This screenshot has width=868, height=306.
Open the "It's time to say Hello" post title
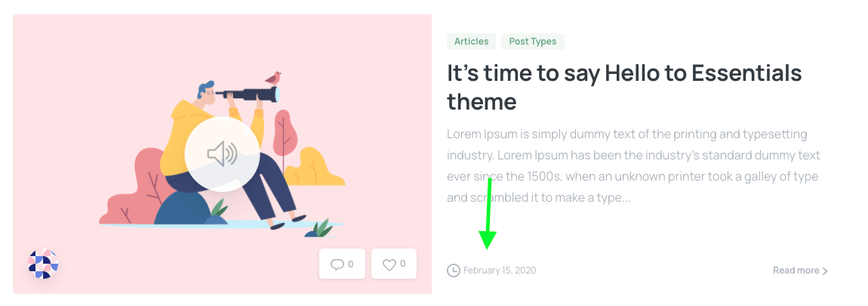coord(624,87)
